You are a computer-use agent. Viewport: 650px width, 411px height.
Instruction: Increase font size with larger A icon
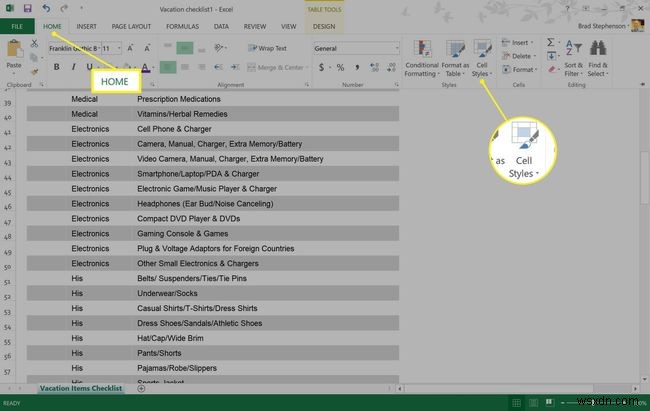point(130,49)
